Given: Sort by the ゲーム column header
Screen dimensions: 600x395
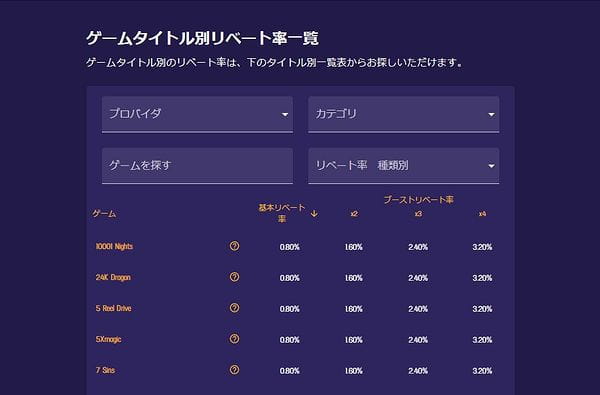Looking at the screenshot, I should [x=104, y=214].
